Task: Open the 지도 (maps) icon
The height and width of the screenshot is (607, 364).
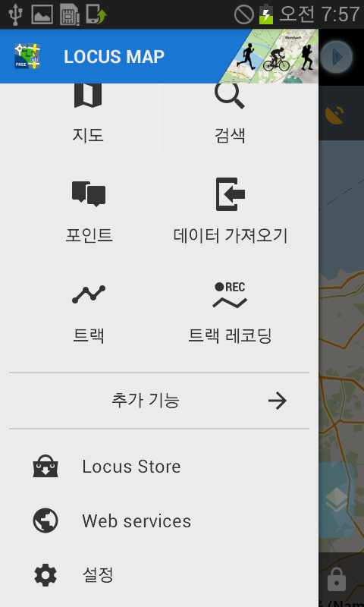Action: click(x=88, y=96)
